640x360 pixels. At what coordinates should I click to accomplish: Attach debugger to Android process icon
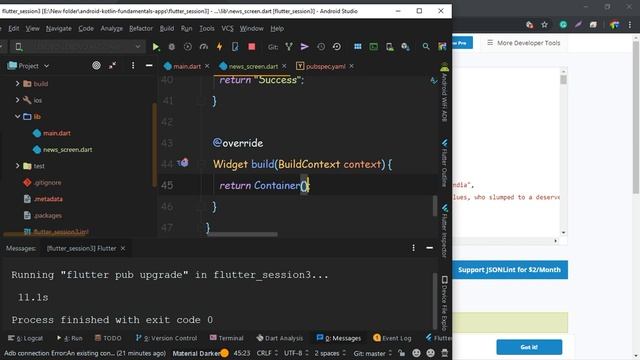[x=235, y=47]
